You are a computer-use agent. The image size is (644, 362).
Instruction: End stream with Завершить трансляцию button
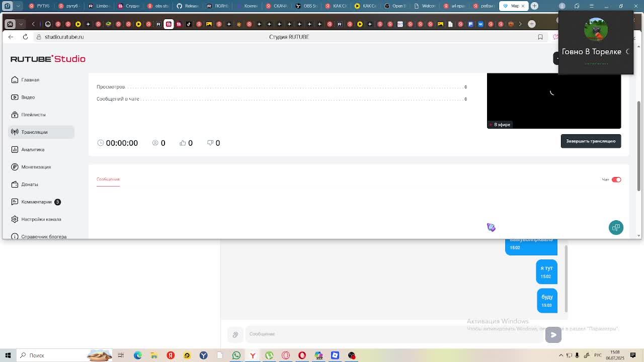[x=591, y=141]
